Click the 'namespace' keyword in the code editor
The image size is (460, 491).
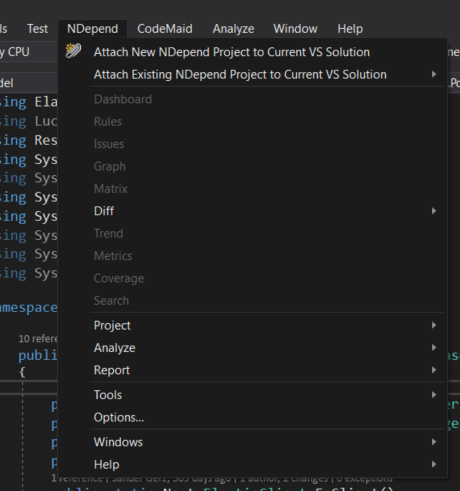coord(29,307)
